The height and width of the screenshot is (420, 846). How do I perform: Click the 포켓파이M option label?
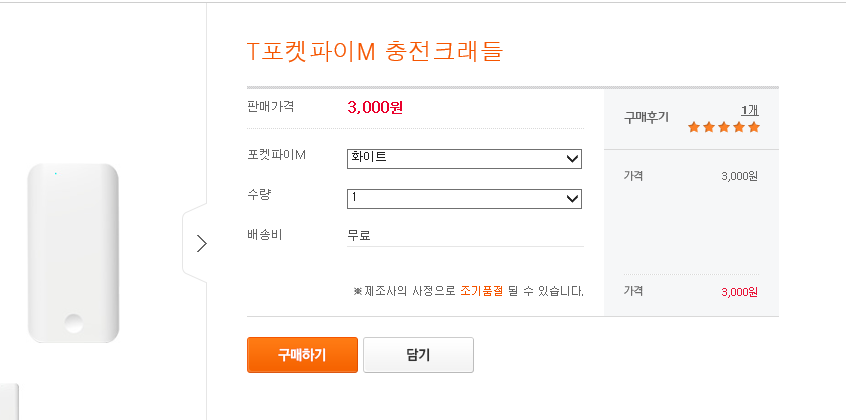[x=276, y=155]
